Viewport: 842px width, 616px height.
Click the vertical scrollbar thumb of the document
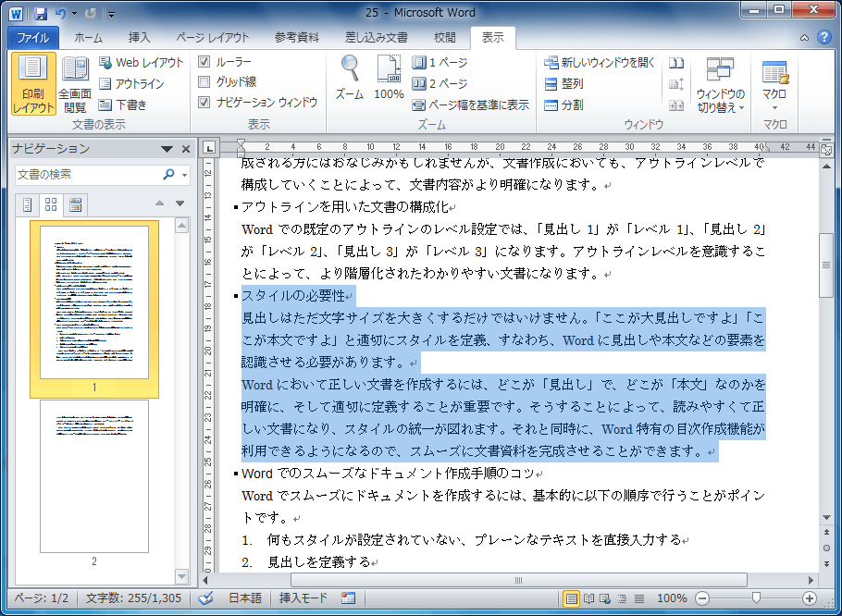coord(826,265)
